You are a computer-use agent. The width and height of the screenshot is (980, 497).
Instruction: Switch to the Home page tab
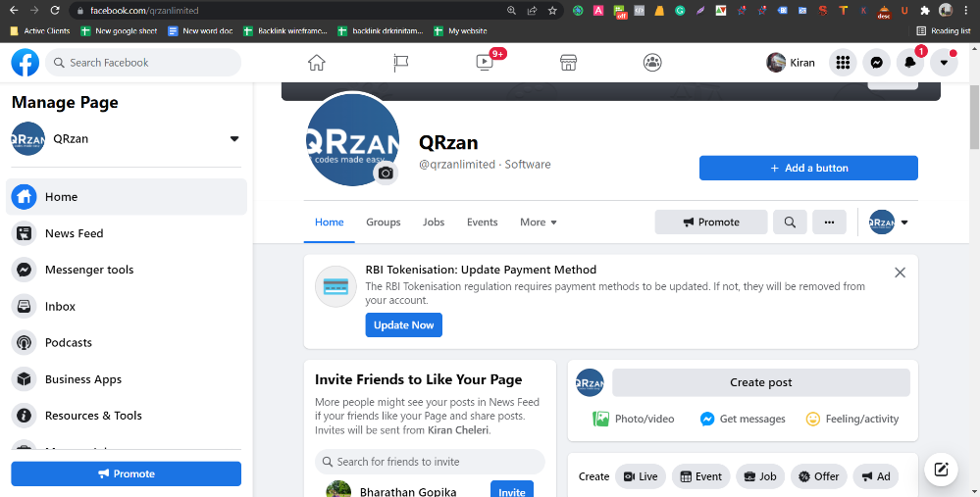click(330, 223)
